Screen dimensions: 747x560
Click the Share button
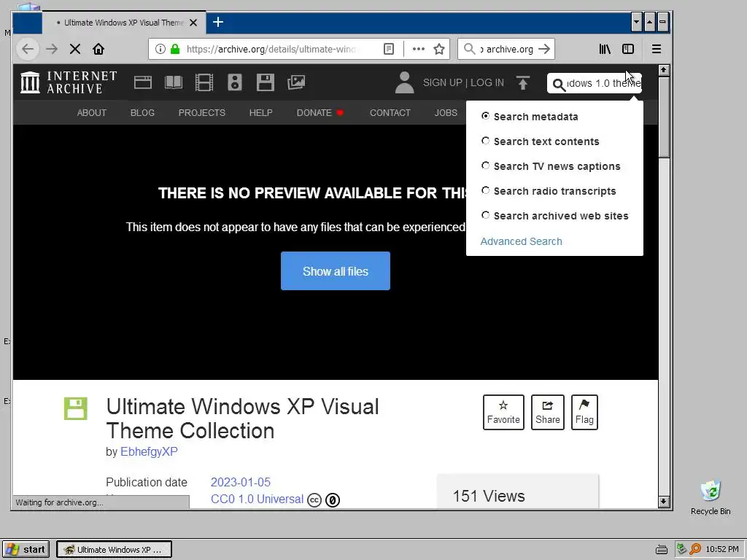(x=547, y=413)
